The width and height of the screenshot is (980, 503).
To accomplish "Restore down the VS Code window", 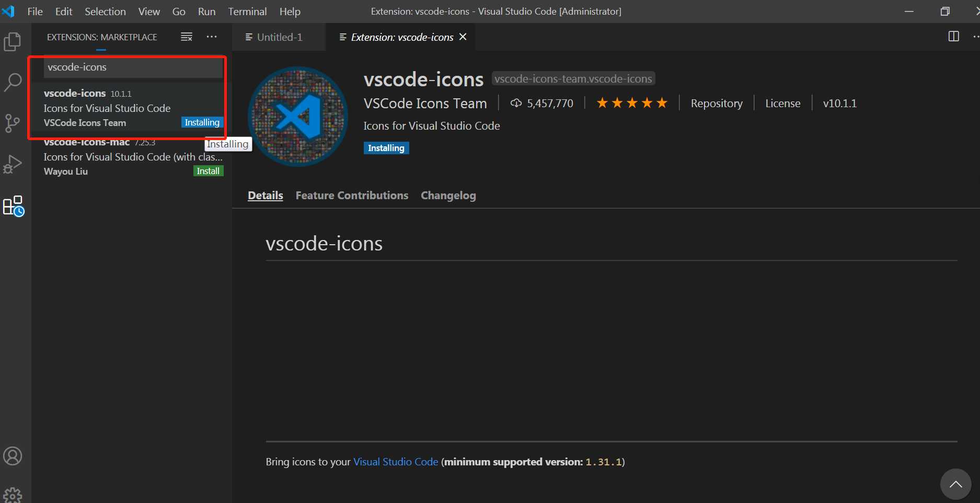I will pos(945,11).
